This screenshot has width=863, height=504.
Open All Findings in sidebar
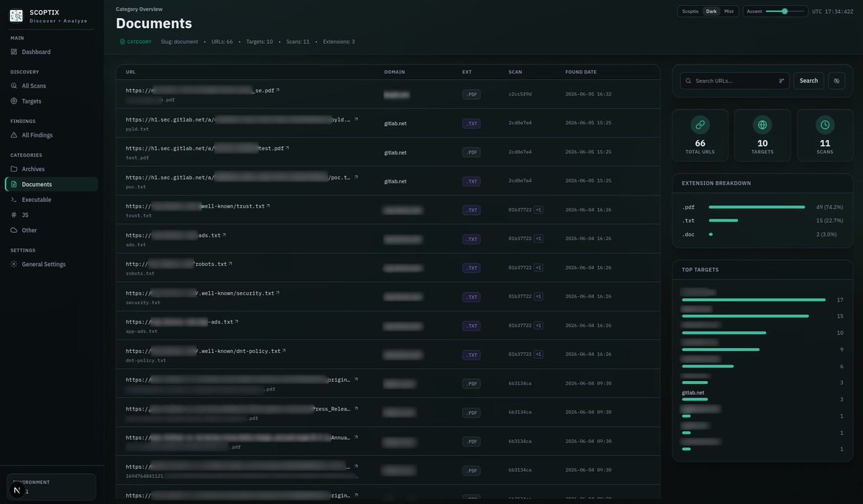[x=52, y=135]
